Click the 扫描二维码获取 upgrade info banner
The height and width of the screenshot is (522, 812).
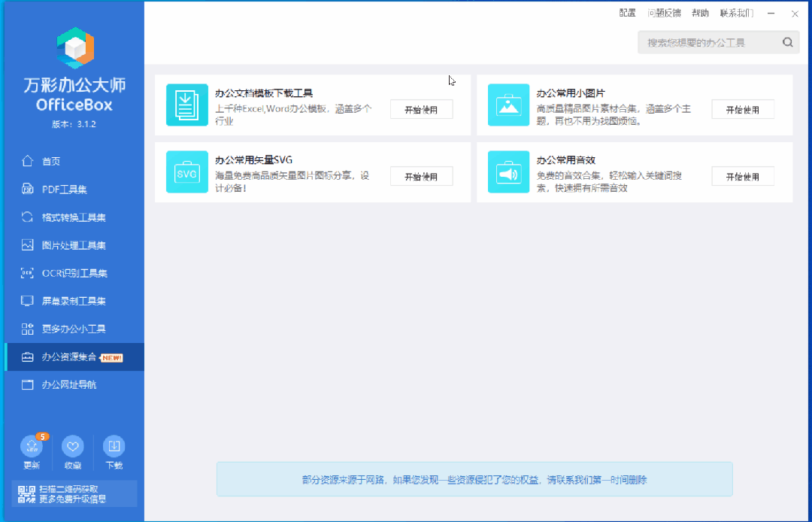coord(74,494)
